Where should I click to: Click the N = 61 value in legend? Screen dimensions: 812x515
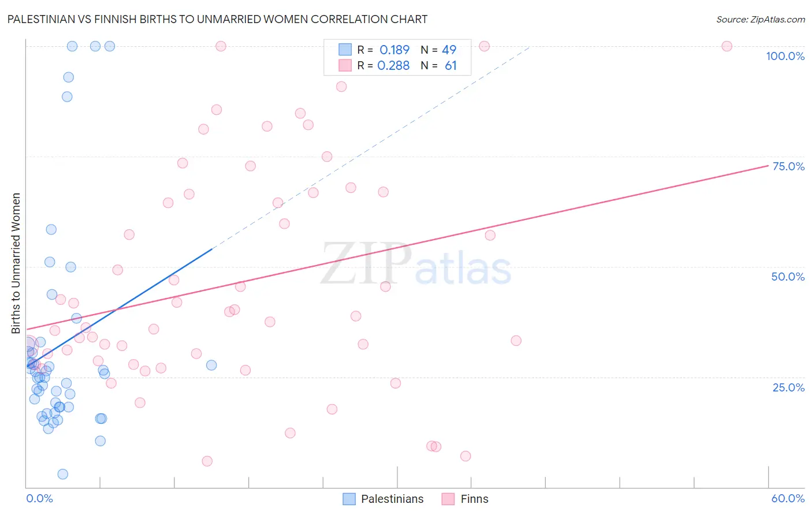click(x=438, y=65)
